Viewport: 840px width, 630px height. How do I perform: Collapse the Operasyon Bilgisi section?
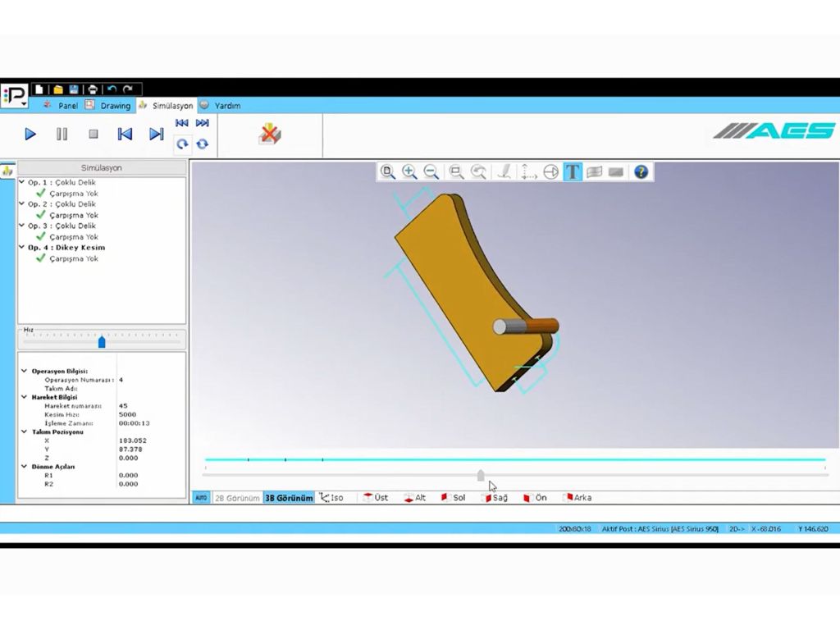(24, 371)
